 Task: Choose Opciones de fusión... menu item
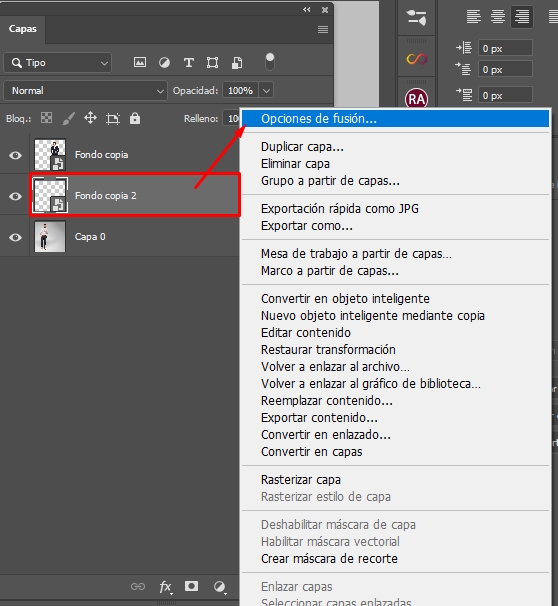pos(396,119)
